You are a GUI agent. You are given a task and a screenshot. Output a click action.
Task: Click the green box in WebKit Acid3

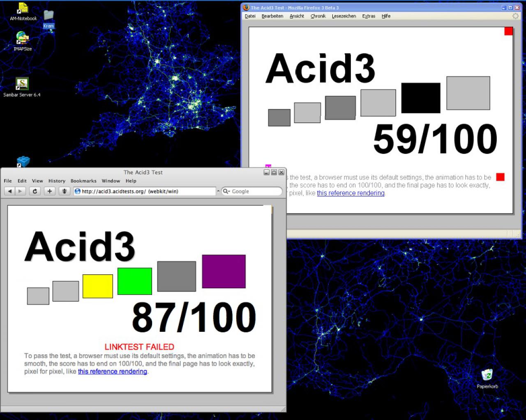point(135,281)
